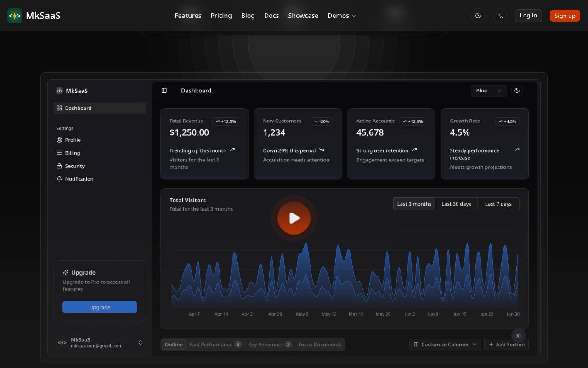Open the Demos dropdown menu
Screen dimensions: 588x368
pyautogui.click(x=342, y=16)
